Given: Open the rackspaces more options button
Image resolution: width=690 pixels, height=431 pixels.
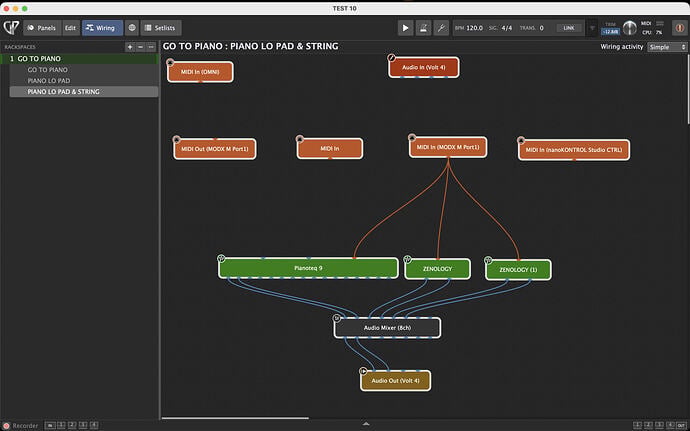Looking at the screenshot, I should (151, 47).
